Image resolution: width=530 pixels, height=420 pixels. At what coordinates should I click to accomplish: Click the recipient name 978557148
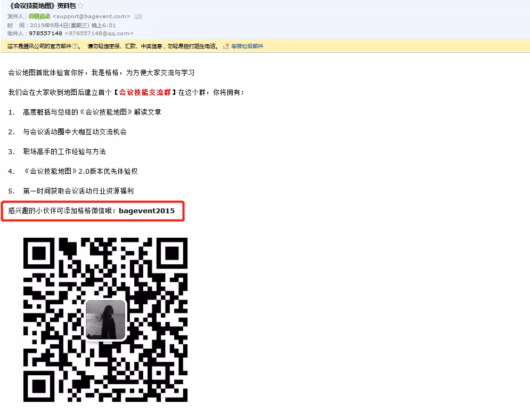pyautogui.click(x=45, y=34)
